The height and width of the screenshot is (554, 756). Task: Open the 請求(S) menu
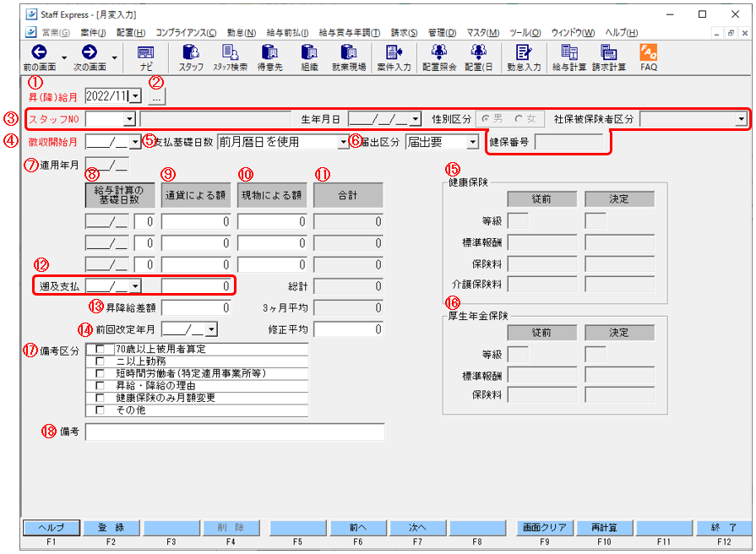[x=404, y=33]
